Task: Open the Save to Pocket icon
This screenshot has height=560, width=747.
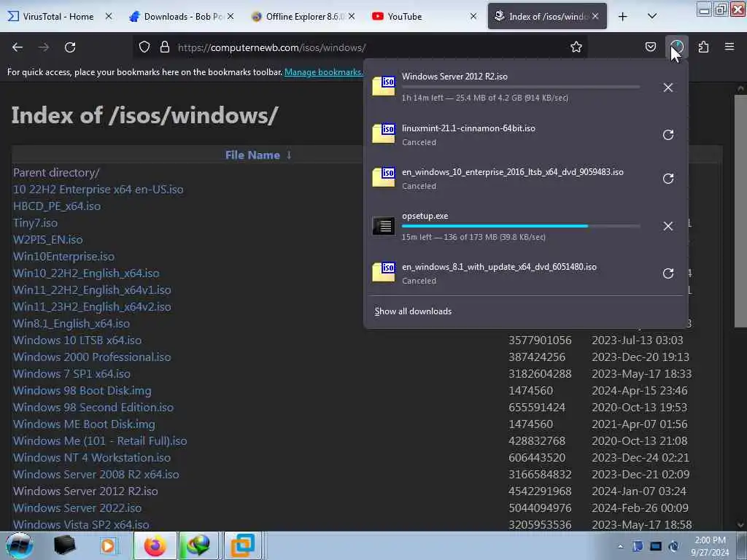Action: pos(650,47)
